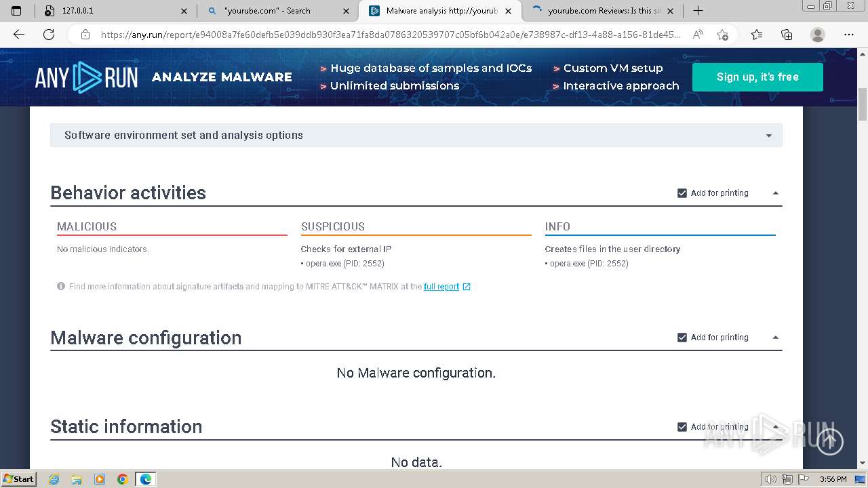Jump to top with the round up-arrow button
The width and height of the screenshot is (868, 488).
[829, 442]
